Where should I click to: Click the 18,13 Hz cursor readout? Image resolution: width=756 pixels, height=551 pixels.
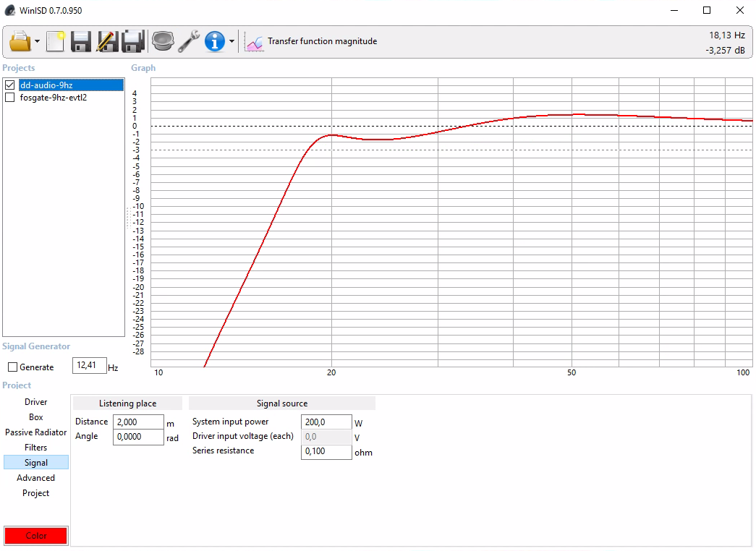(727, 35)
